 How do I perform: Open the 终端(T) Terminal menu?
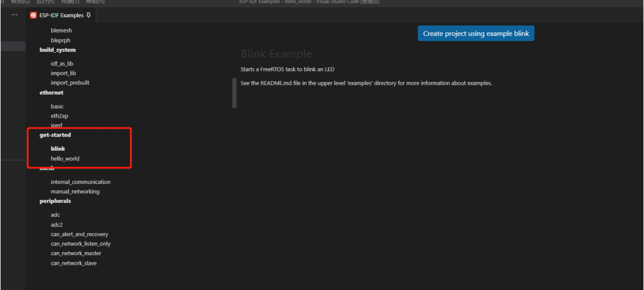(x=70, y=2)
